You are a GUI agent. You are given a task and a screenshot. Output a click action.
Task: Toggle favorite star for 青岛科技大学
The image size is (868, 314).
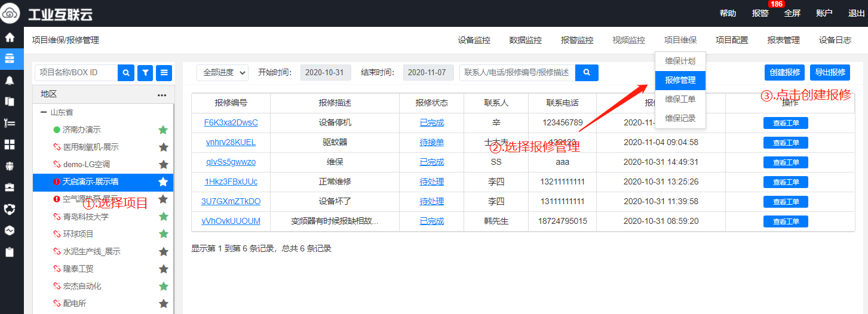(x=163, y=217)
